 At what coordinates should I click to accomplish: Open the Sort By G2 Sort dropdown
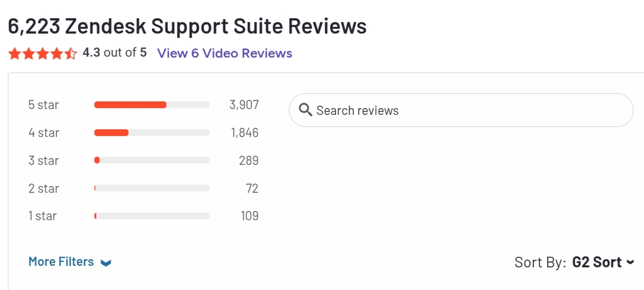[597, 262]
